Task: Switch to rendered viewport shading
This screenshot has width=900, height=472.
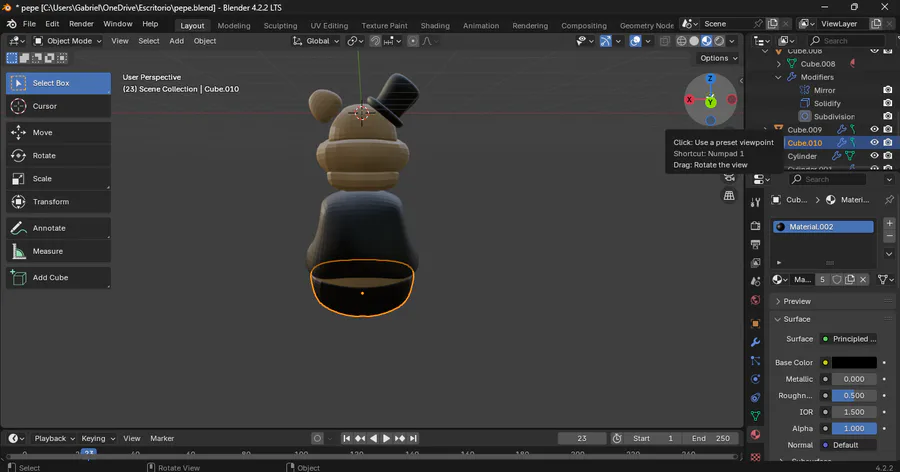Action: [x=719, y=41]
